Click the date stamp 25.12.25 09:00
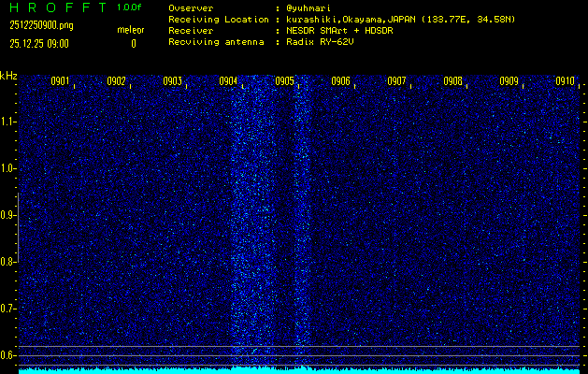This screenshot has width=588, height=374. click(x=39, y=44)
